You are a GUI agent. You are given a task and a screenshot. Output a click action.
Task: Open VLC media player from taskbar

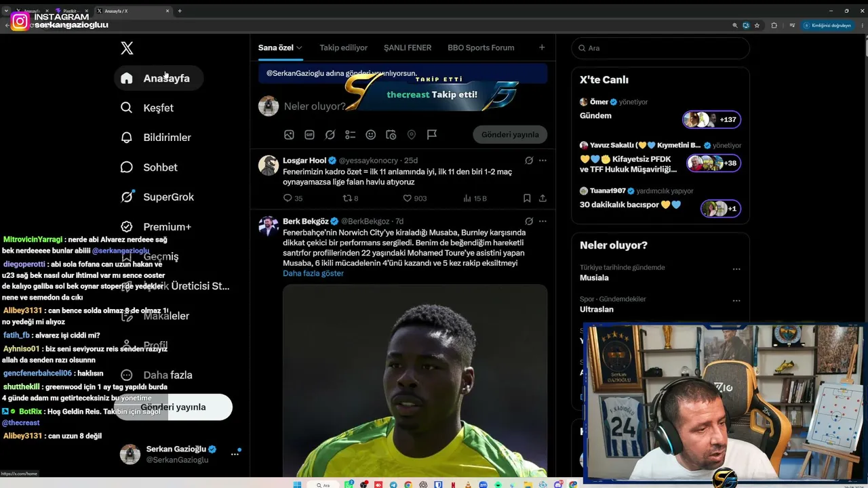[468, 485]
